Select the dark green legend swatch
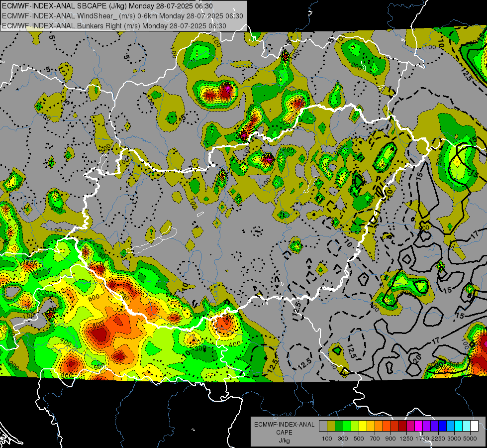The width and height of the screenshot is (487, 448). (339, 426)
